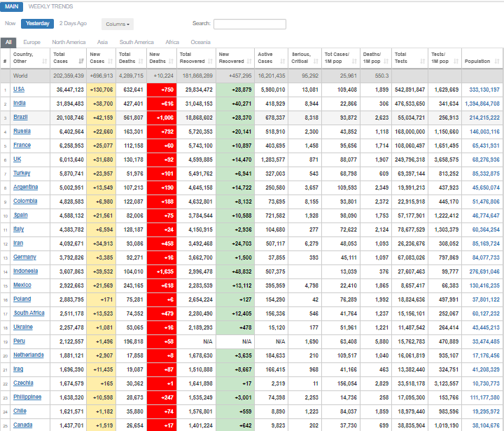The width and height of the screenshot is (504, 431).
Task: Sort by Tot Cases/1M pop icon
Action: point(354,61)
